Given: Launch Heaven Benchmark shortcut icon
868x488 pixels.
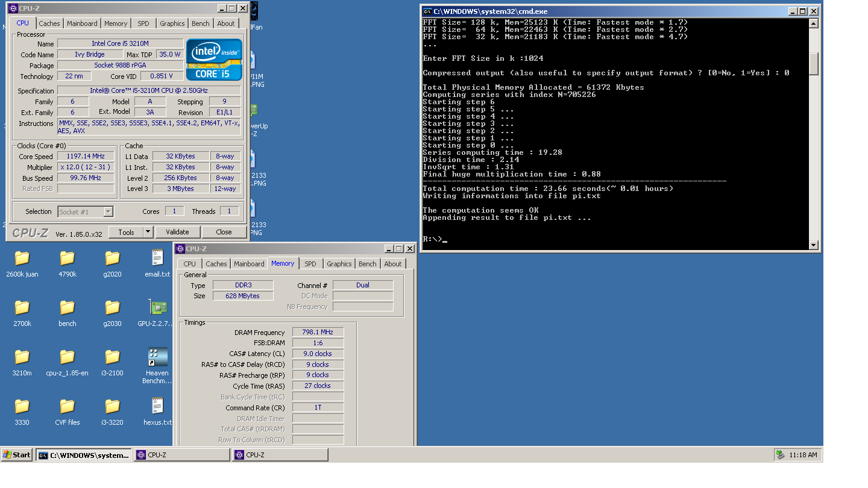Looking at the screenshot, I should (157, 357).
